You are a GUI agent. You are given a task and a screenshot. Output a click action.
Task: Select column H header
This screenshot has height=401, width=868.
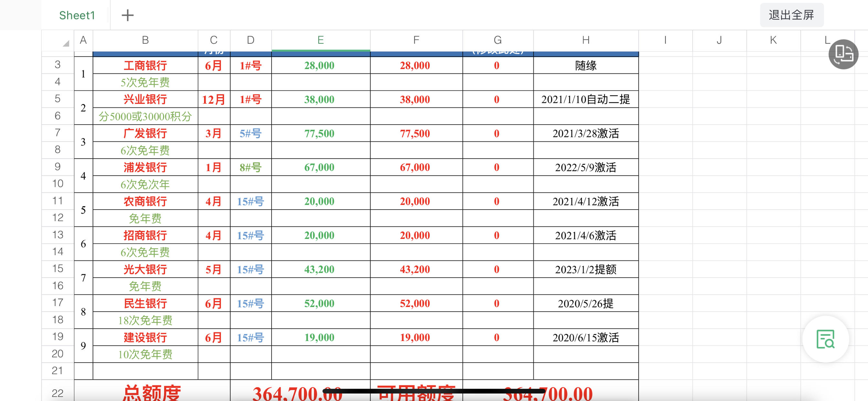coord(586,40)
